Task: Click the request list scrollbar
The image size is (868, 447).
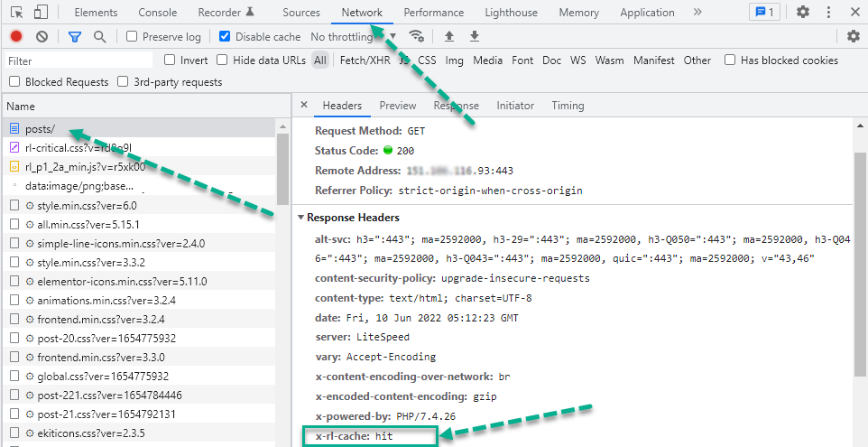Action: (282, 169)
